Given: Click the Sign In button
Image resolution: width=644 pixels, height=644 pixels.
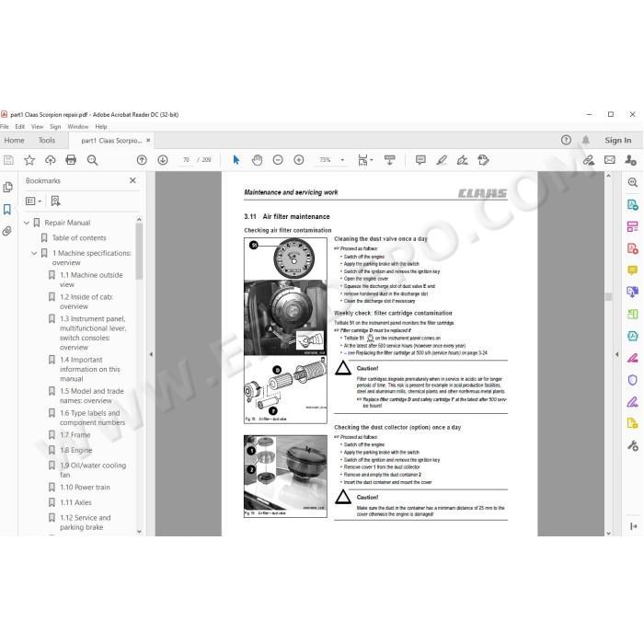Looking at the screenshot, I should [x=617, y=140].
